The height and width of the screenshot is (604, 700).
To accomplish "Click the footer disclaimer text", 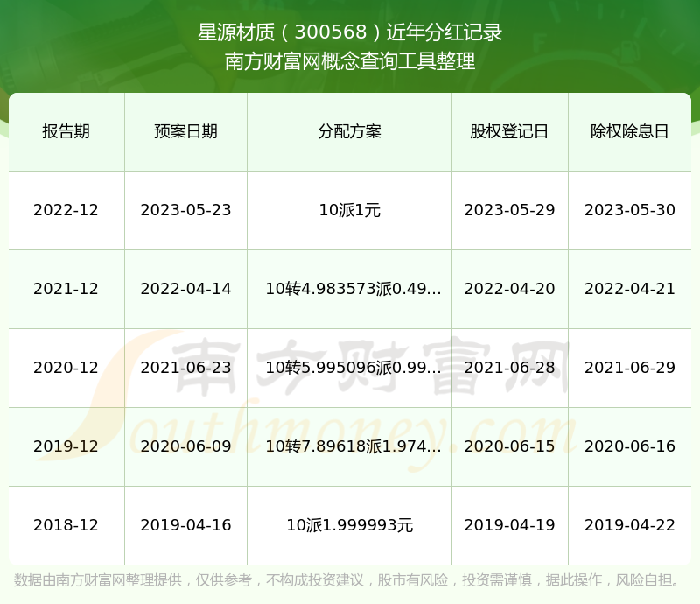I will pyautogui.click(x=346, y=579).
